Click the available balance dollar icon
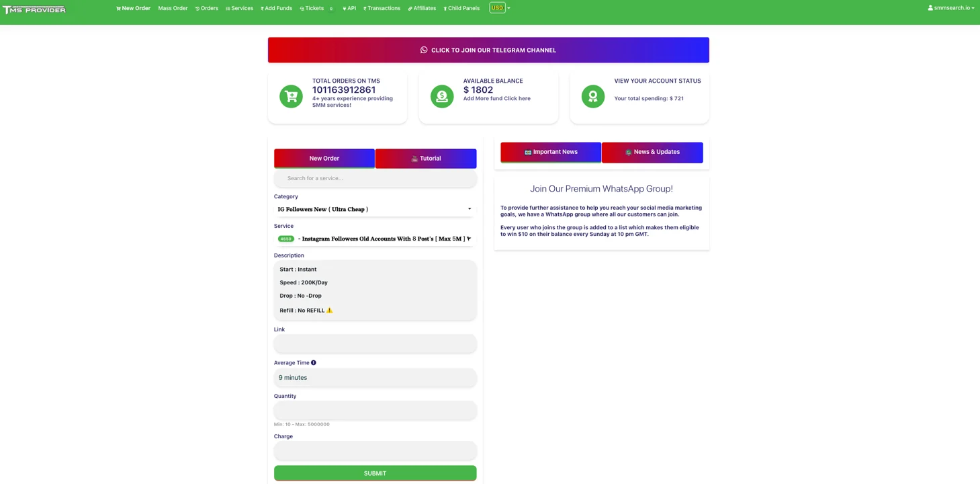Screen dimensions: 980x484 442,97
